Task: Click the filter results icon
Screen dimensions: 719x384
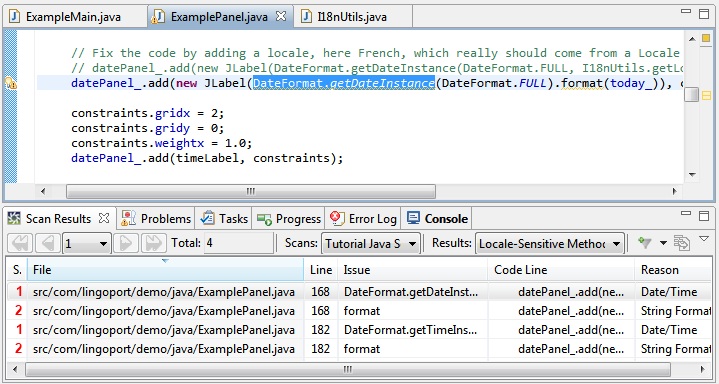Action: [645, 243]
